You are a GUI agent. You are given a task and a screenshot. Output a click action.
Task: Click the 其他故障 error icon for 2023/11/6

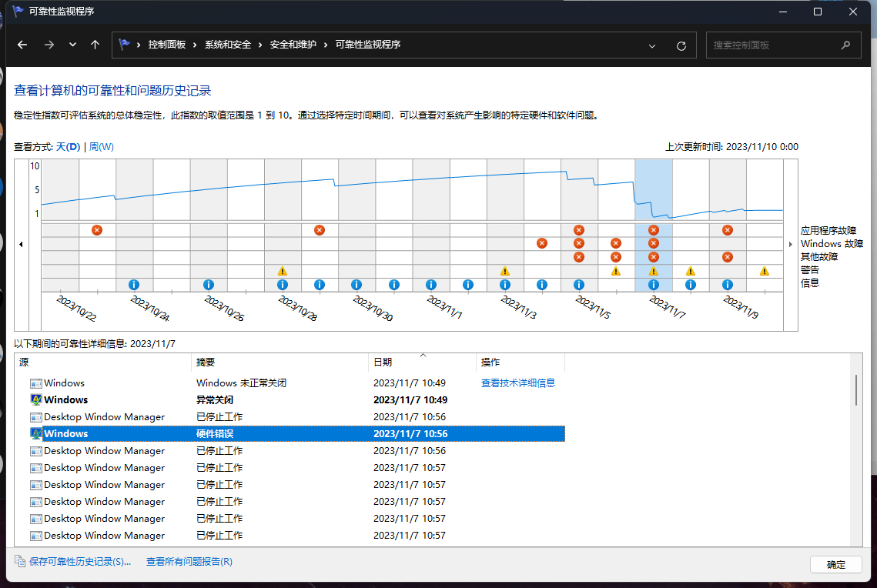pos(616,257)
